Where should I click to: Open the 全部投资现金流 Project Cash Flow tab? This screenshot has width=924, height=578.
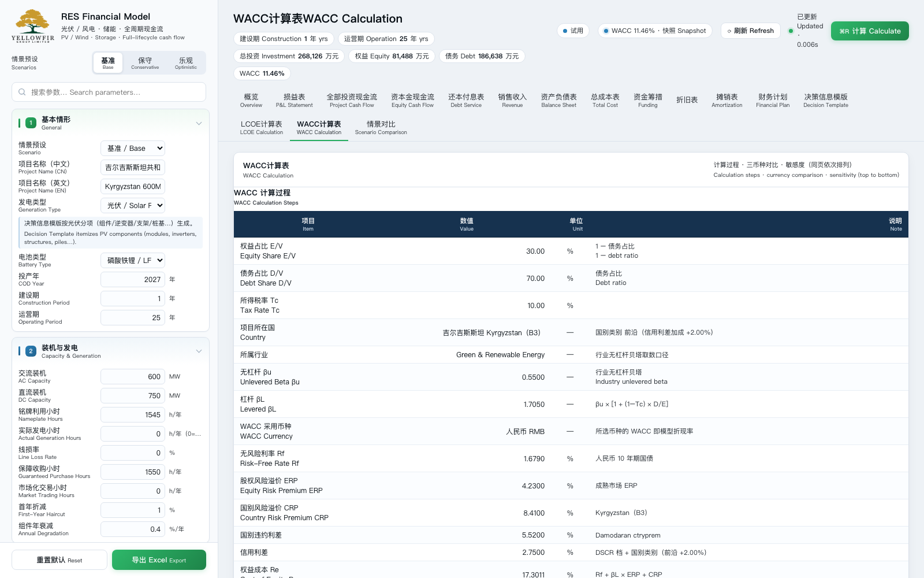352,101
